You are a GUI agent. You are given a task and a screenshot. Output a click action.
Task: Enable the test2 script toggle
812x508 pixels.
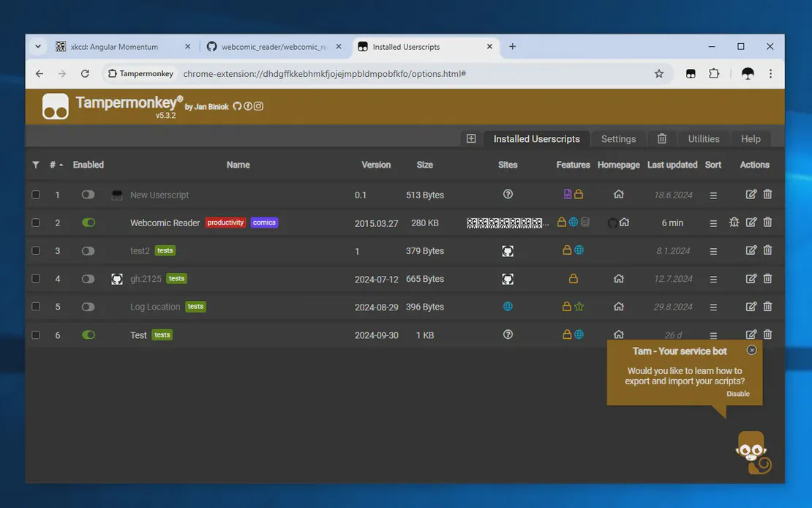pos(89,251)
